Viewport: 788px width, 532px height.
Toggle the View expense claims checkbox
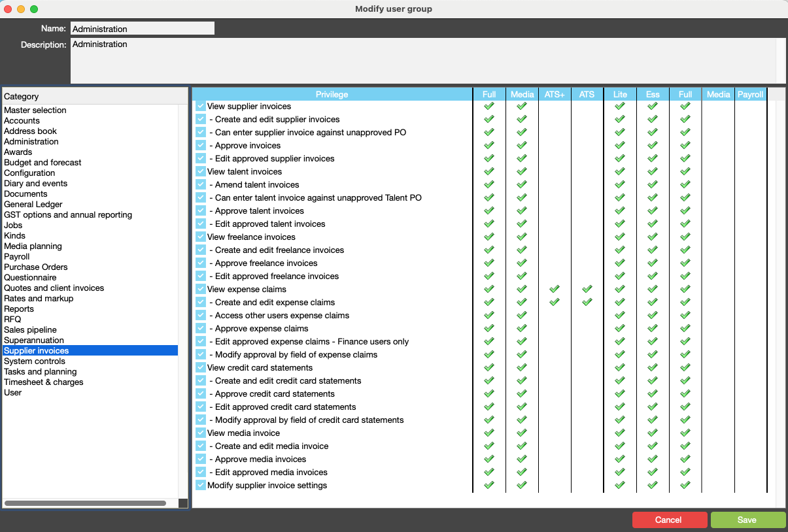201,289
